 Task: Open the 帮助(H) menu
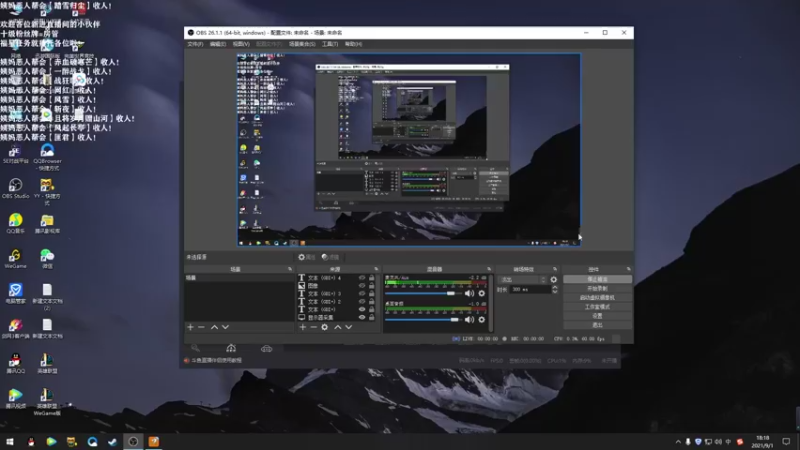coord(353,44)
